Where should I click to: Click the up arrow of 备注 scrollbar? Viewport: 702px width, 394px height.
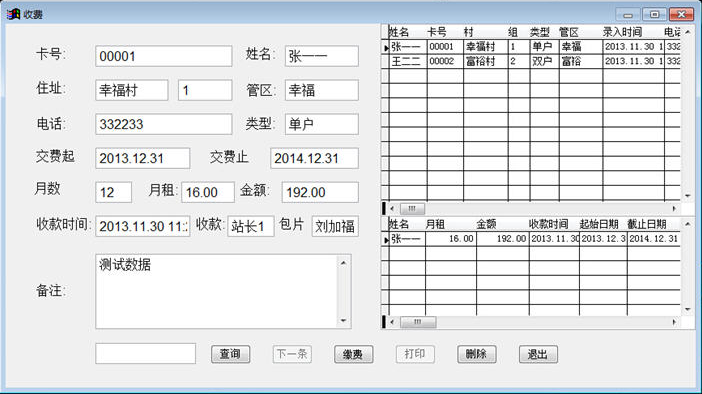click(x=343, y=263)
